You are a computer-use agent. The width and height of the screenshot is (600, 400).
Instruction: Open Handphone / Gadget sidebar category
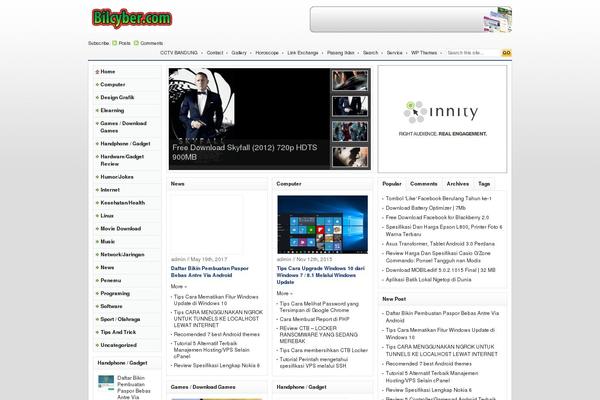click(x=125, y=144)
